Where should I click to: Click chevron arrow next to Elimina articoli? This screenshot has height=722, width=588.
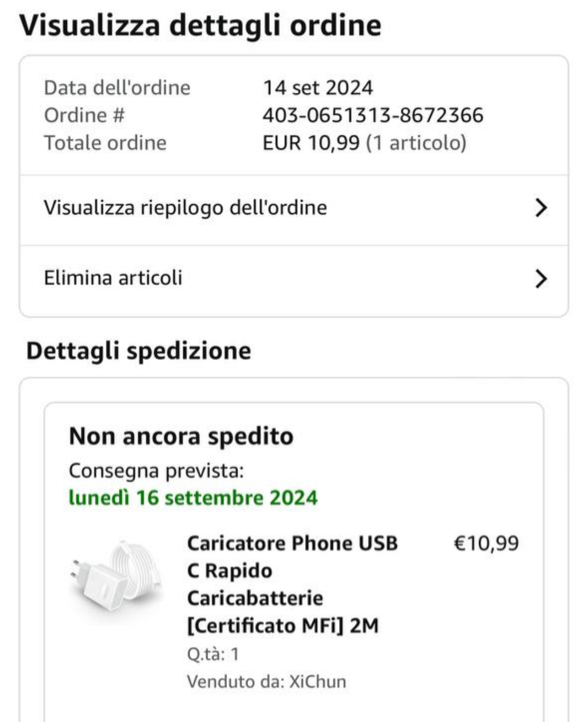click(541, 278)
